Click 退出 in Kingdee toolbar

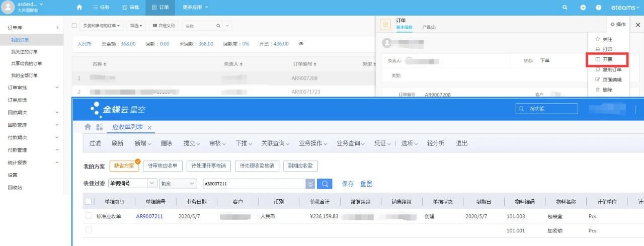pyautogui.click(x=462, y=143)
